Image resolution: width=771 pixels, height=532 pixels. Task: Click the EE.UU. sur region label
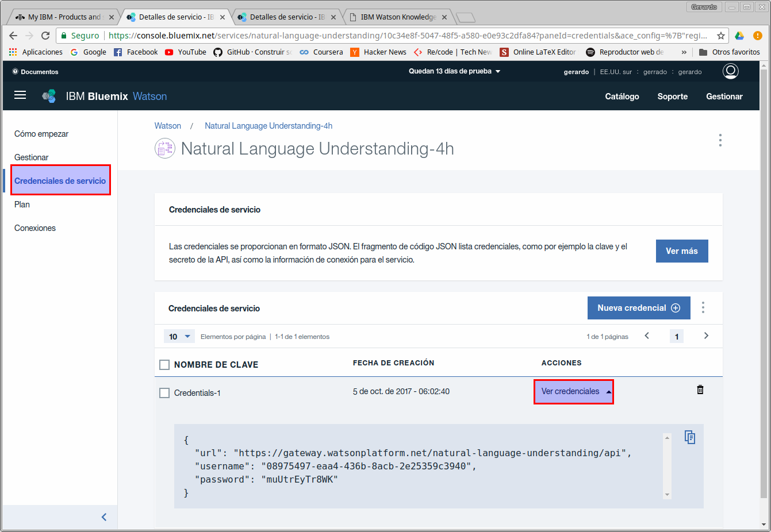pos(616,72)
